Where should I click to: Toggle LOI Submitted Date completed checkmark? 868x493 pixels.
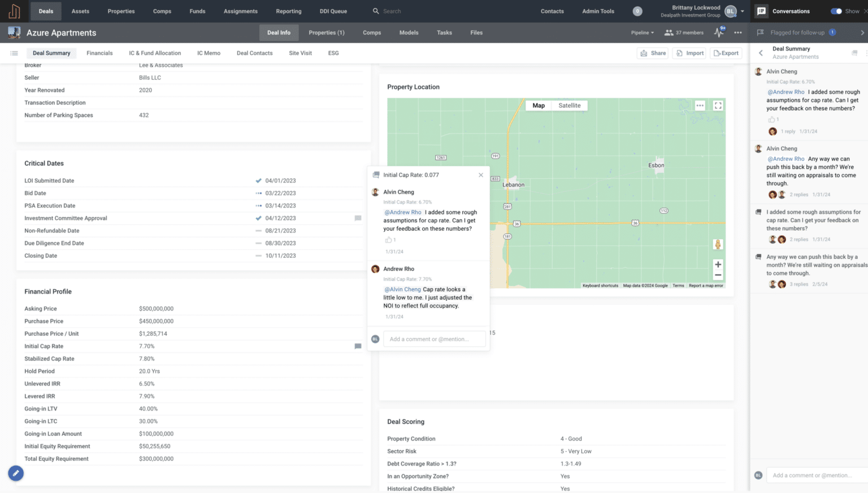[258, 181]
